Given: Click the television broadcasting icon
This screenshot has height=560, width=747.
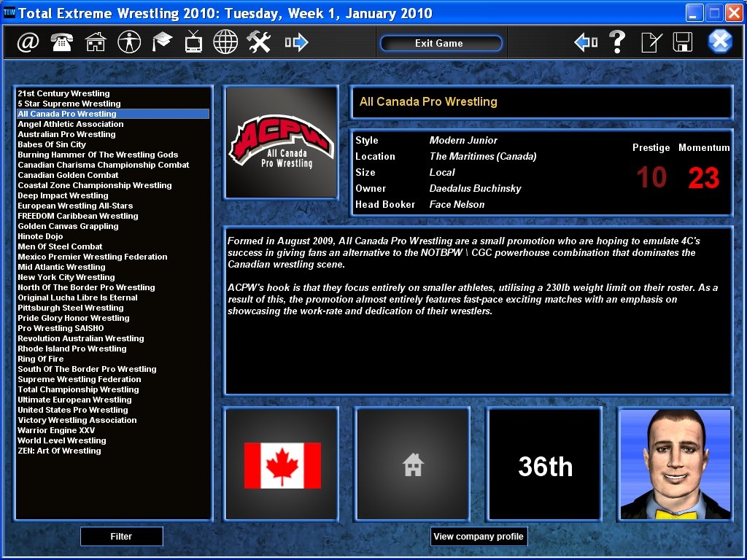Looking at the screenshot, I should point(193,42).
